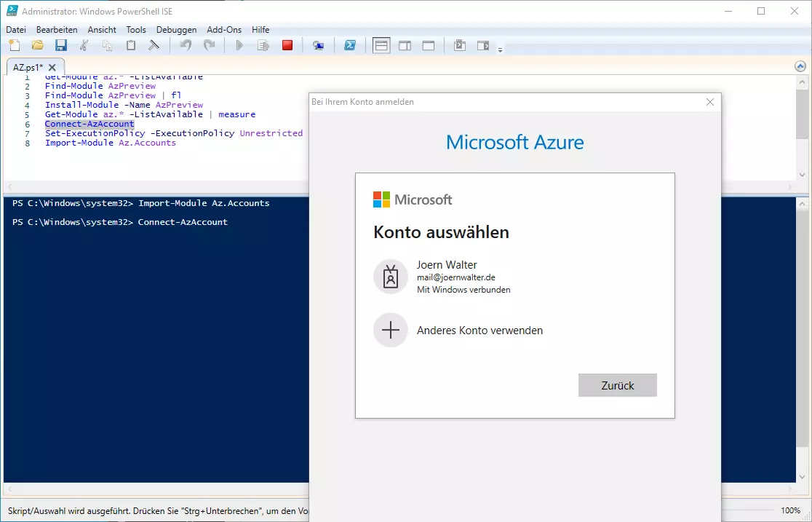Launch PowerShell.exe from the blue console icon
The height and width of the screenshot is (522, 812).
pos(350,45)
